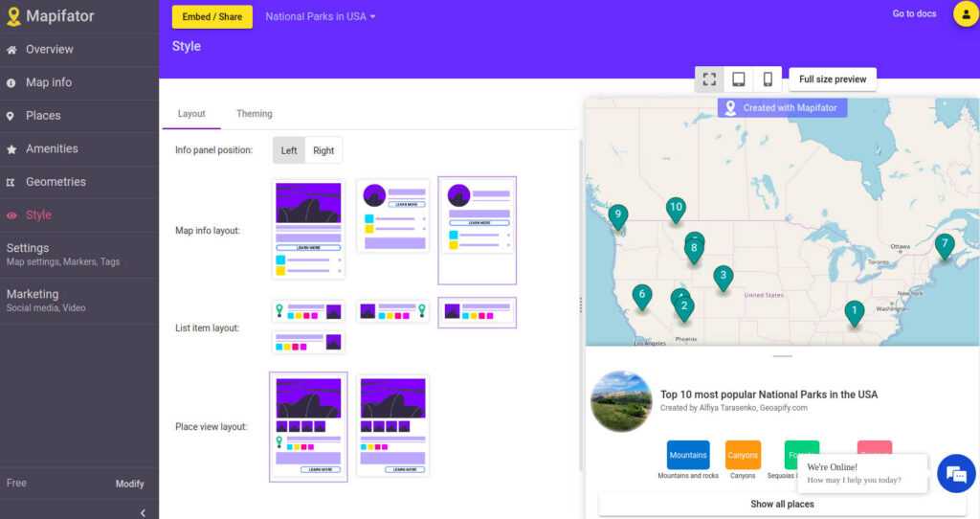Click the Geometries shape icon

pyautogui.click(x=10, y=182)
